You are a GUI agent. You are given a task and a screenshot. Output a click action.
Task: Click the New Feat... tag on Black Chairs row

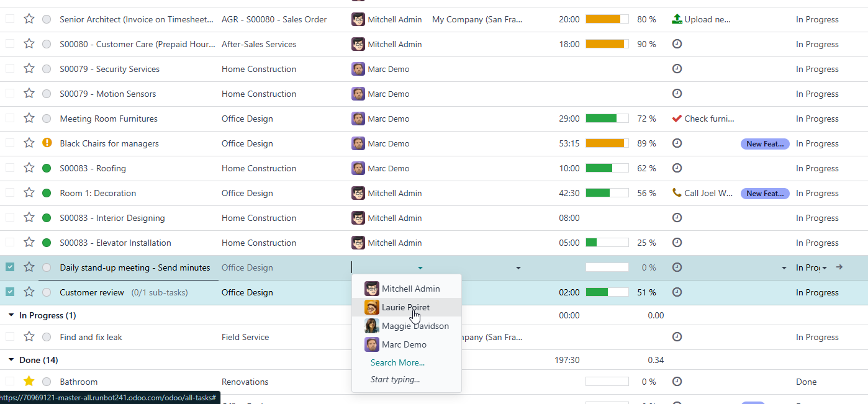point(764,144)
